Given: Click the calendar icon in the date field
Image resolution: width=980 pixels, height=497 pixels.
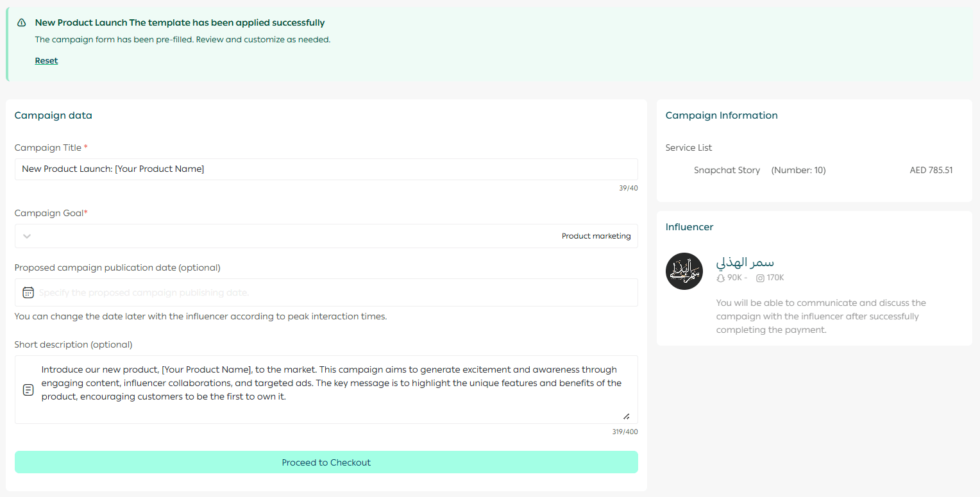Looking at the screenshot, I should (28, 292).
